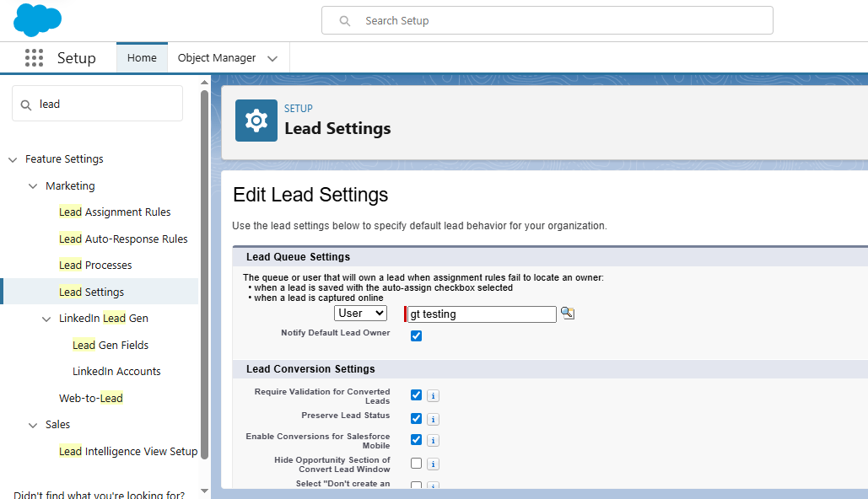Viewport: 868px width, 499px height.
Task: Click into the Search Setup field
Action: coord(547,20)
